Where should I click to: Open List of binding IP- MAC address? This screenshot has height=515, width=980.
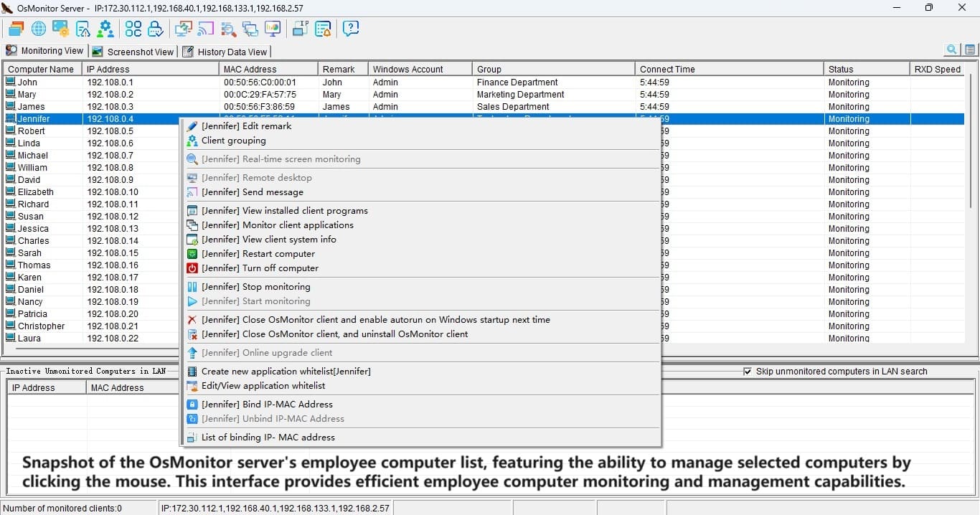[420, 438]
